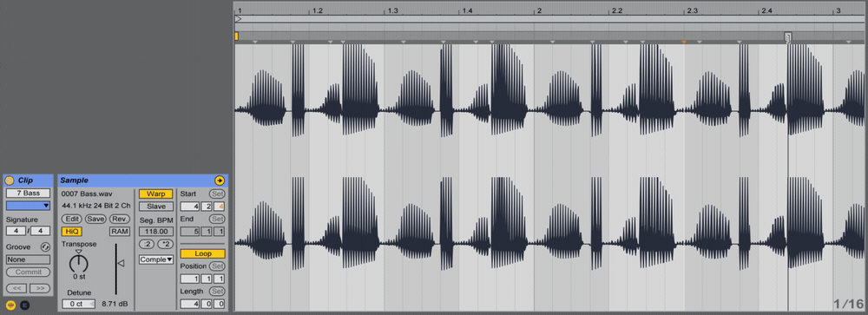
Task: Click the '7 Bass' clip name field
Action: (x=28, y=194)
